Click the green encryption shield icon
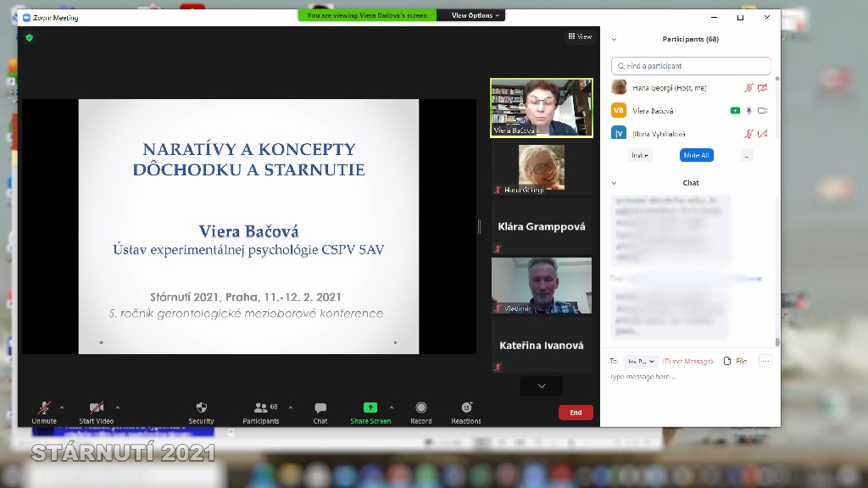 [30, 37]
